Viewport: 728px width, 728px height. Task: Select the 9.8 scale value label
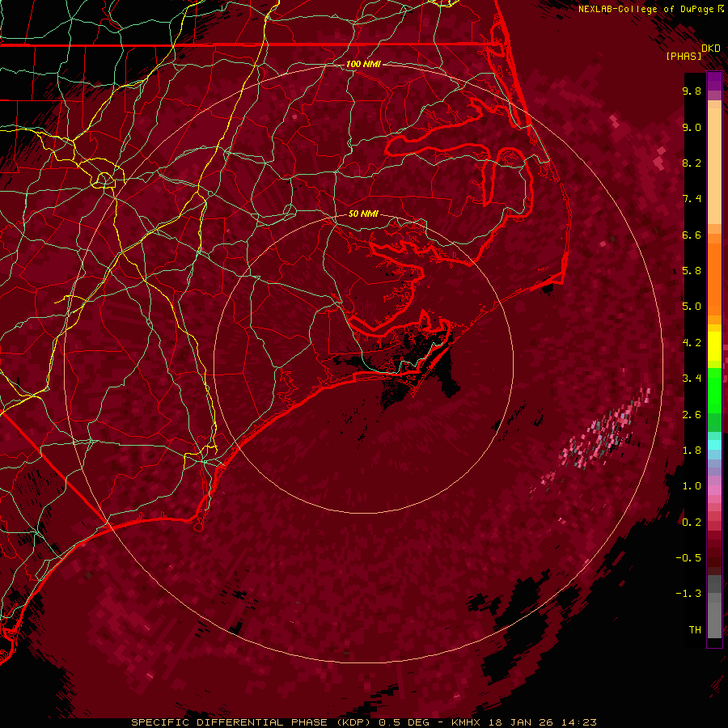point(692,91)
